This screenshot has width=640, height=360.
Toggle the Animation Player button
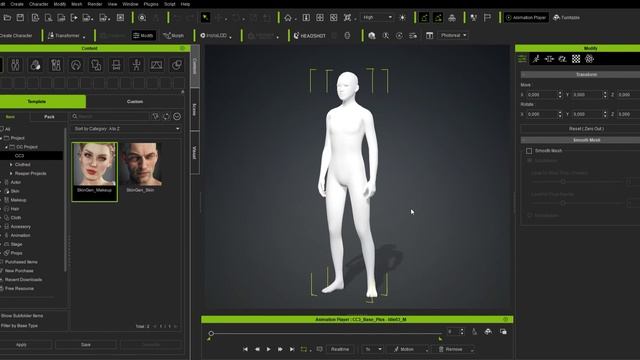pos(526,18)
